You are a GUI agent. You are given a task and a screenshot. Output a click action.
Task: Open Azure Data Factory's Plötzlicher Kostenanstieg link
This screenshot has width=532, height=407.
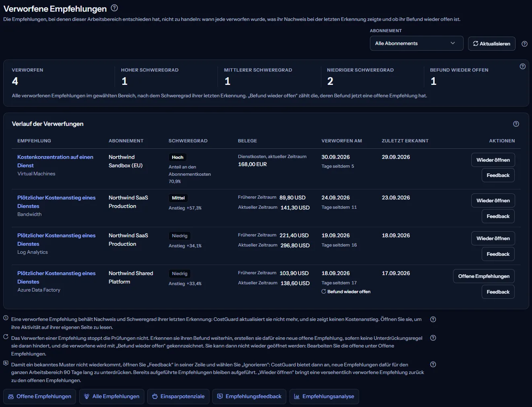point(56,277)
